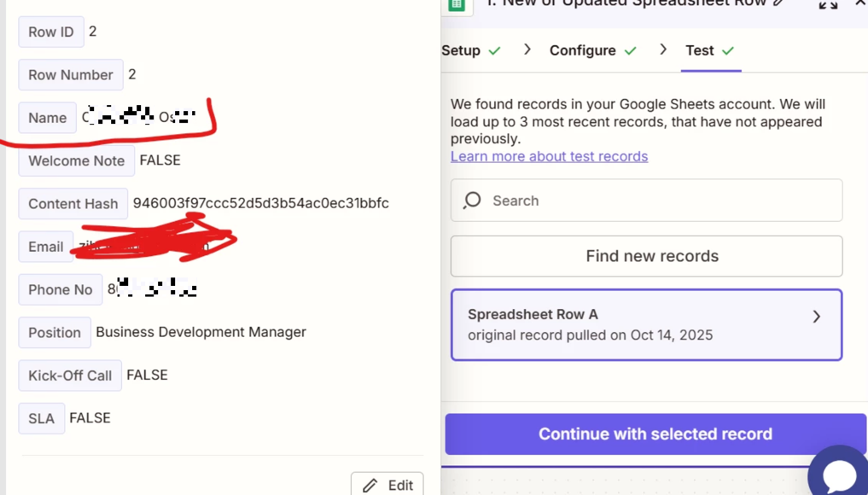Open the chat support bubble
The image size is (868, 495).
click(839, 473)
